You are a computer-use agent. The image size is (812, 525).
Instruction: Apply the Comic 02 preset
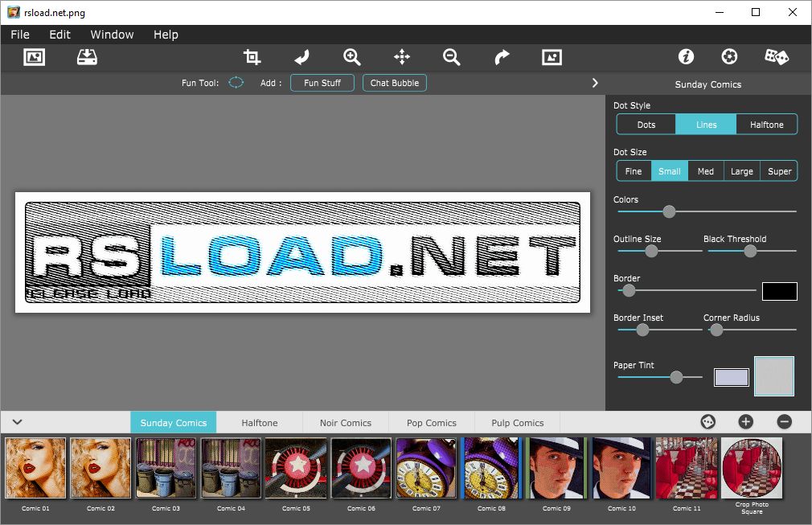tap(100, 468)
